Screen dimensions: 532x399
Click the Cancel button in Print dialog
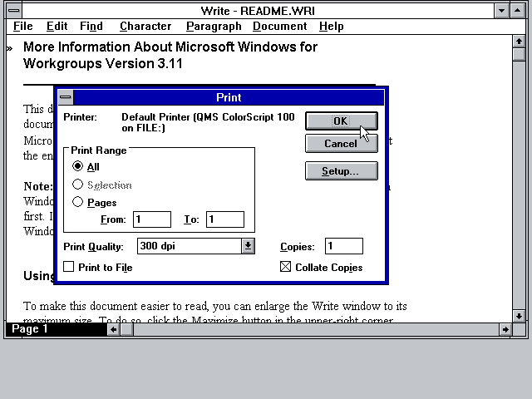point(342,144)
